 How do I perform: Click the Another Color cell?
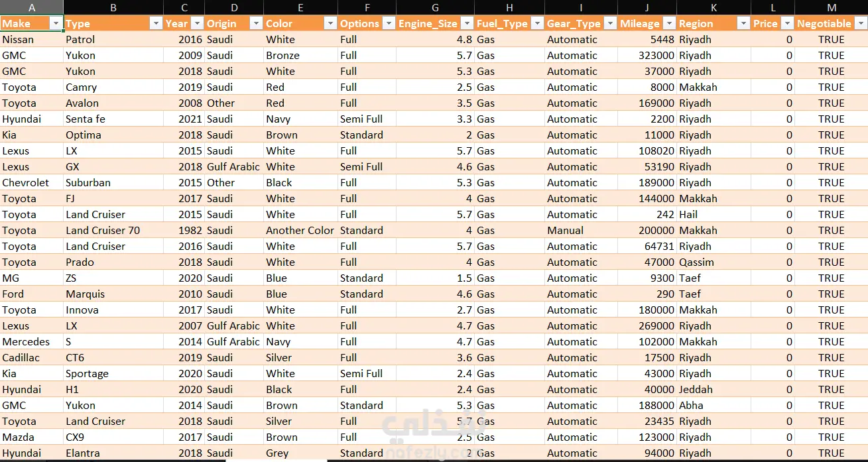point(300,231)
